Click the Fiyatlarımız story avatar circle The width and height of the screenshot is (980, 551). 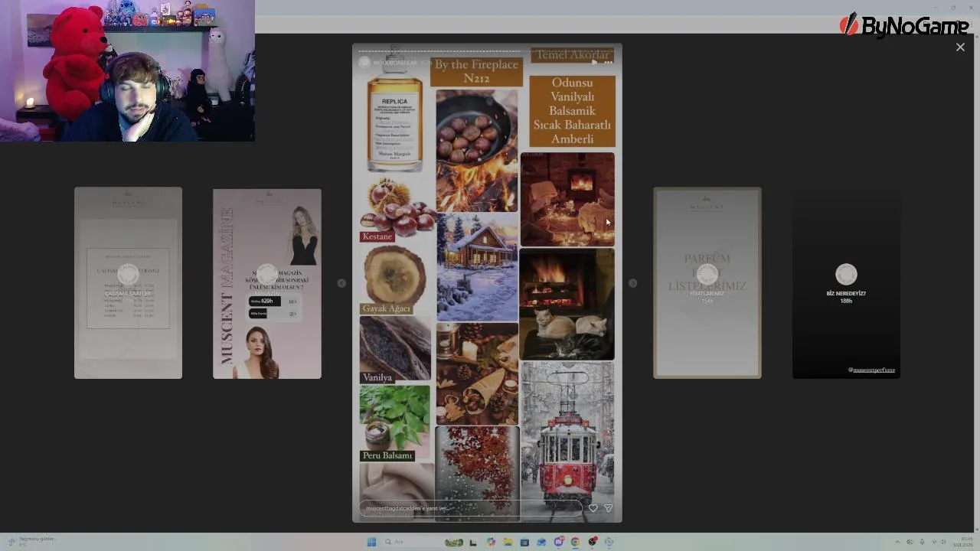(707, 274)
